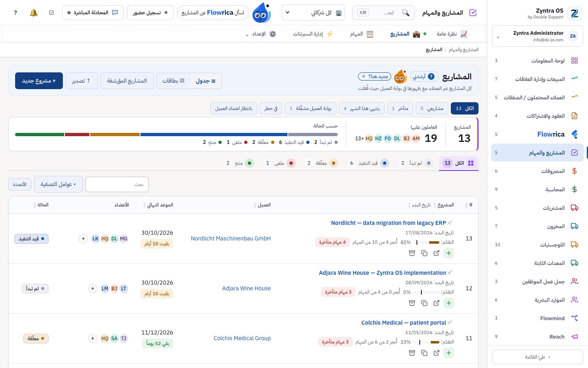The width and height of the screenshot is (588, 368).
Task: Click the projects search بحث field
Action: tap(117, 184)
